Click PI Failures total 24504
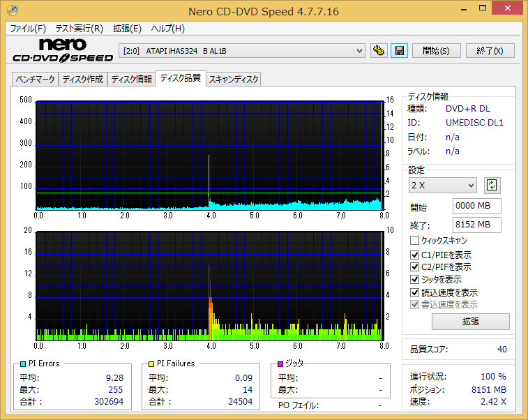 pyautogui.click(x=240, y=401)
